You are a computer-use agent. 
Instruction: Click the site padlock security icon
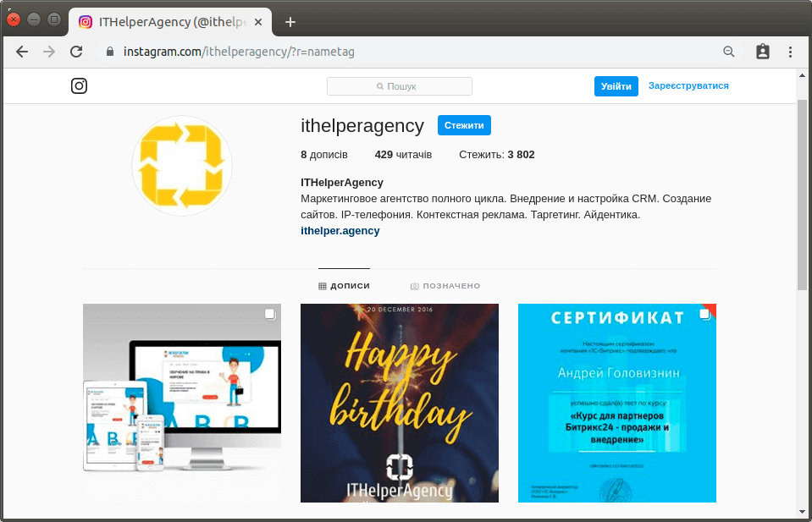[110, 52]
